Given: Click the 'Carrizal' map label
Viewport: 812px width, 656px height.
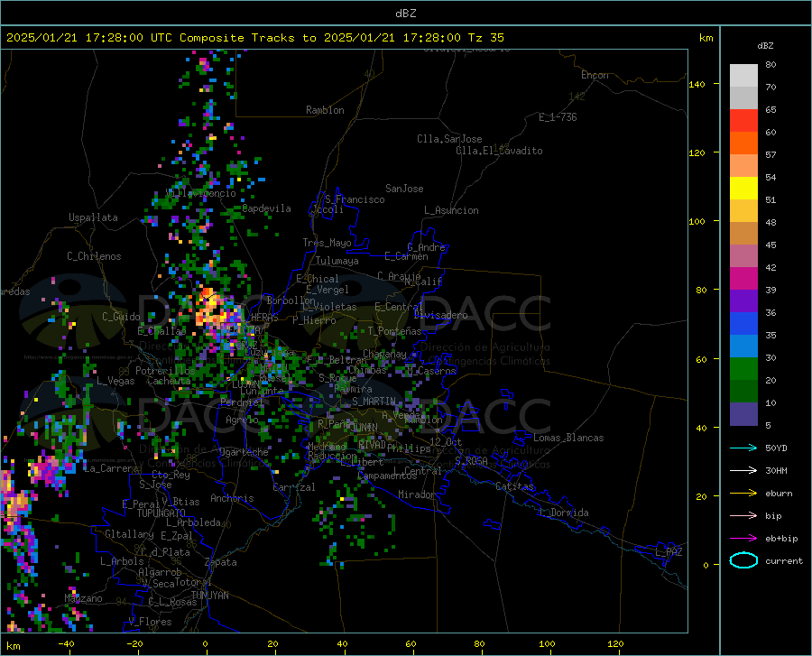Looking at the screenshot, I should tap(293, 487).
